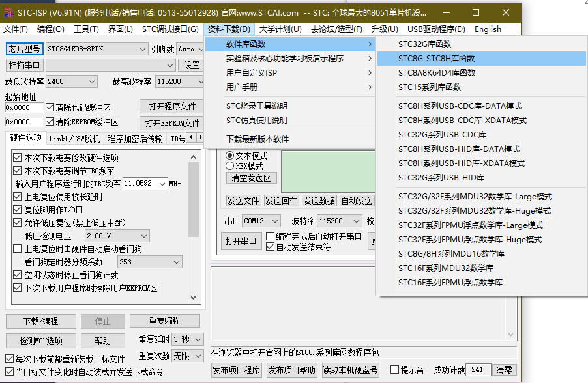The width and height of the screenshot is (588, 383).
Task: Click the 检测MCU选项 button
Action: pyautogui.click(x=41, y=341)
